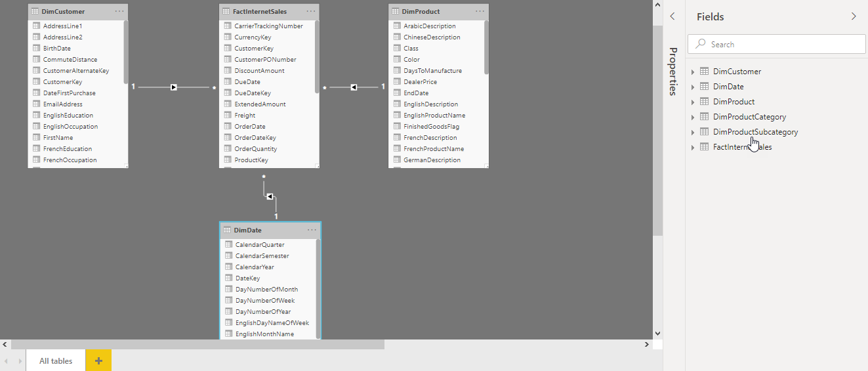868x371 pixels.
Task: Collapse the Fields pane using the right chevron
Action: (854, 16)
